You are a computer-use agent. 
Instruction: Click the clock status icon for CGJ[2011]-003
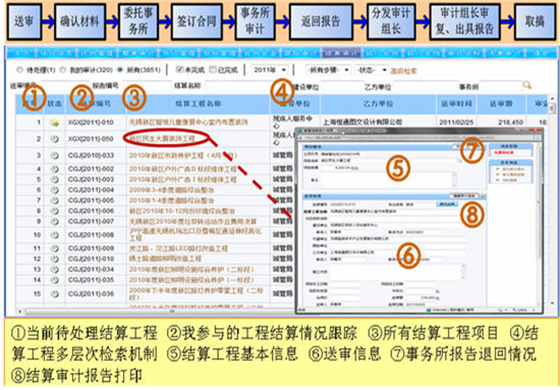(54, 179)
